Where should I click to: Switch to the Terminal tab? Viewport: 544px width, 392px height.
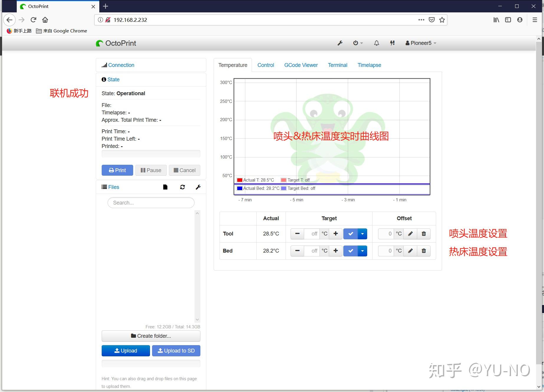click(337, 65)
